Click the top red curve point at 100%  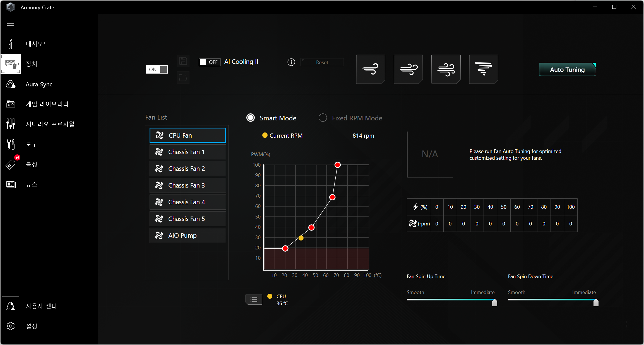[337, 165]
